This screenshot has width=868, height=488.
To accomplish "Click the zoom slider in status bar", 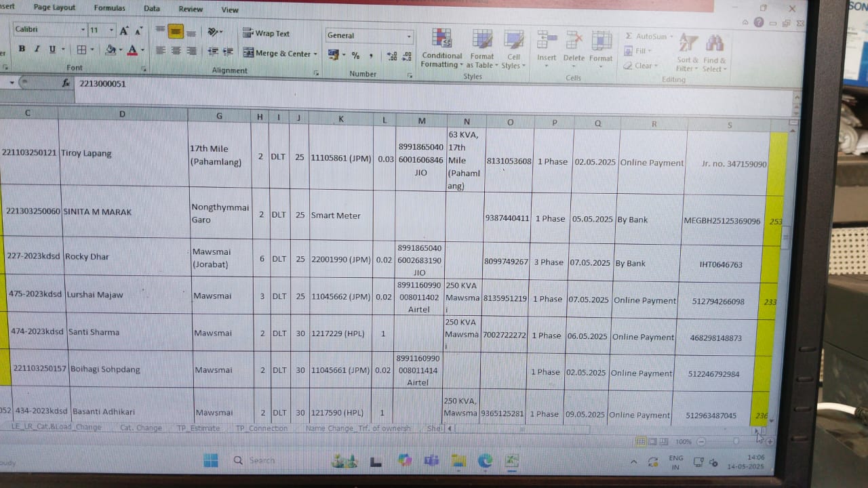I will (x=736, y=441).
